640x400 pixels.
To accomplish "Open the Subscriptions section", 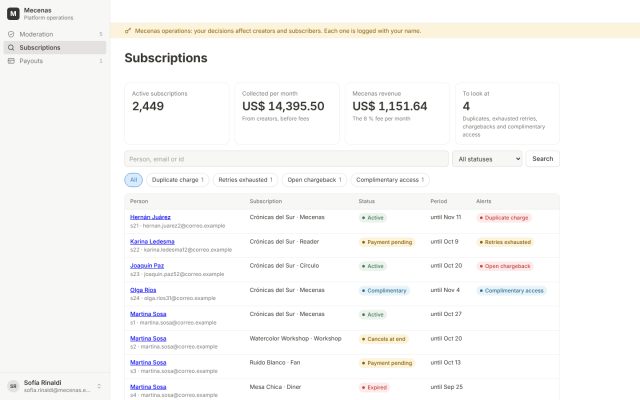I will (55, 48).
